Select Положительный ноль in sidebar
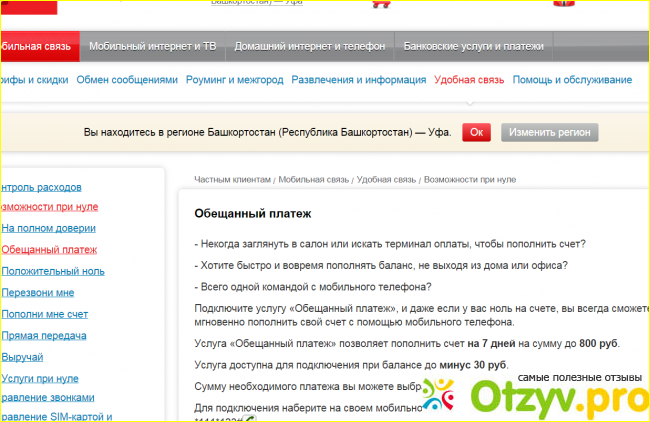This screenshot has height=422, width=650. [x=53, y=270]
